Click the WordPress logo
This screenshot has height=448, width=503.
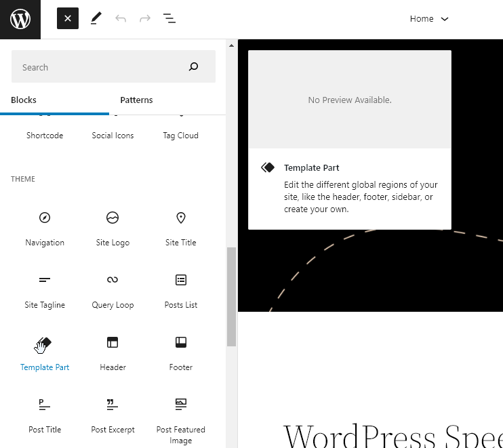coord(20,19)
